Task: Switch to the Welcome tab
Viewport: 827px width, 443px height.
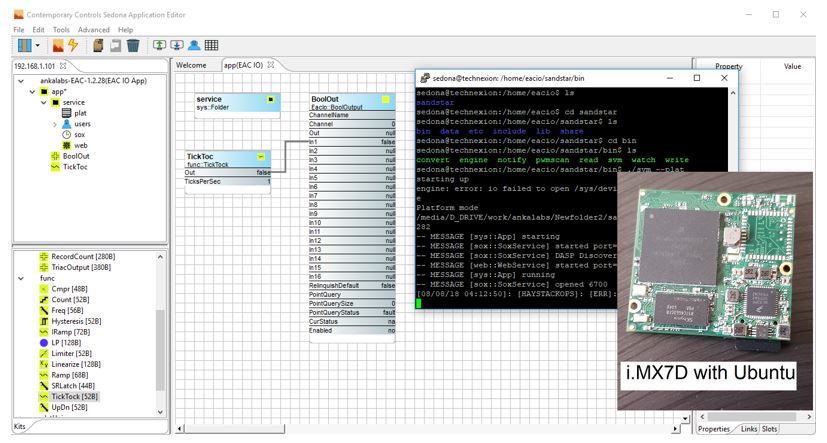Action: coord(191,65)
